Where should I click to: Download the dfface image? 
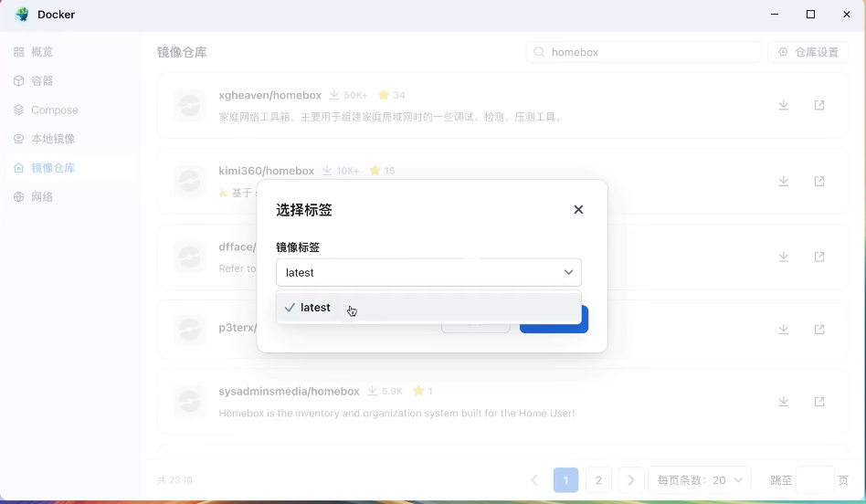click(x=783, y=257)
